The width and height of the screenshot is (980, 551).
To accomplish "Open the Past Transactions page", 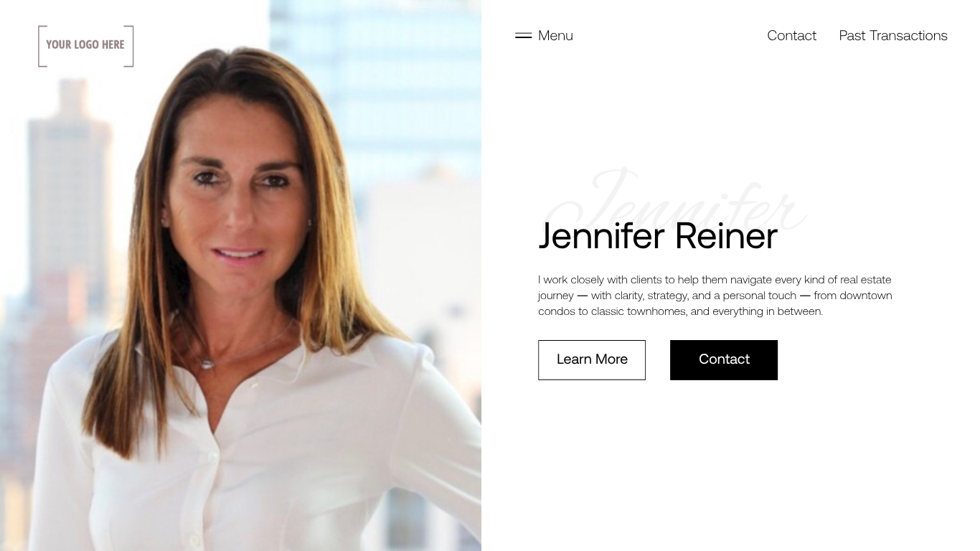I will pyautogui.click(x=893, y=35).
